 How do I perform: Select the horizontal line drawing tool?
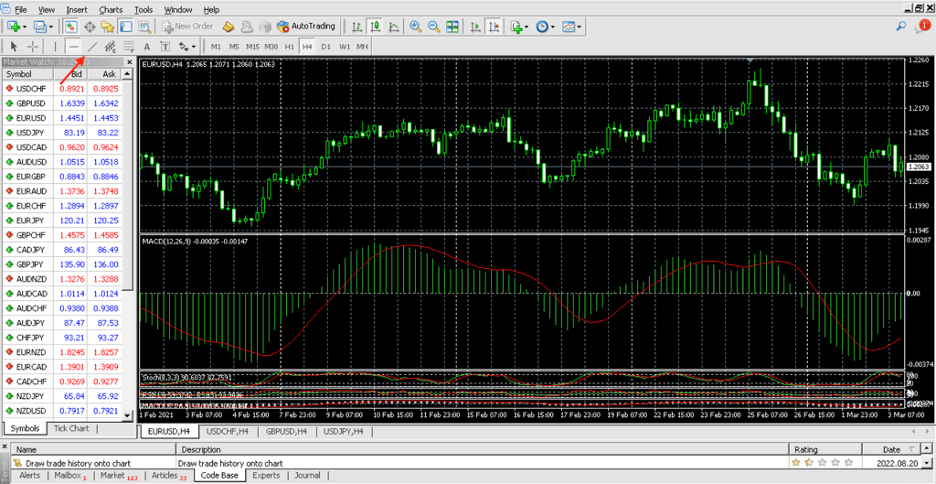pyautogui.click(x=74, y=46)
